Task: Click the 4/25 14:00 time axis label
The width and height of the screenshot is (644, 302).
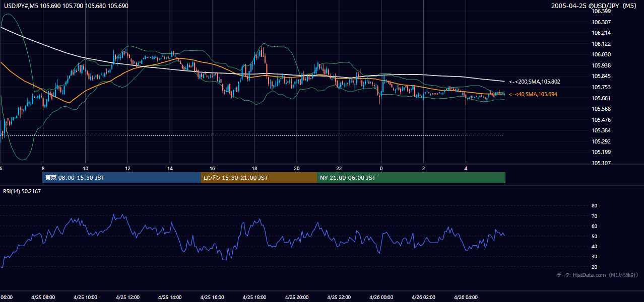Action: tap(170, 297)
